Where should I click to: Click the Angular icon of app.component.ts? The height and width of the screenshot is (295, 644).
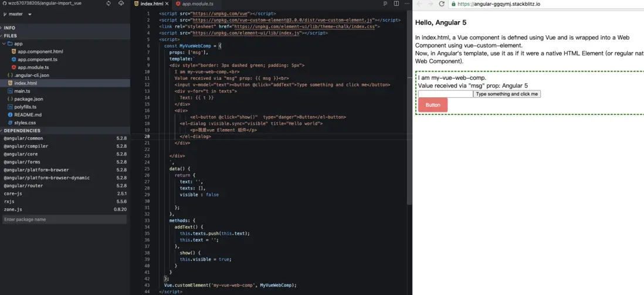click(14, 60)
